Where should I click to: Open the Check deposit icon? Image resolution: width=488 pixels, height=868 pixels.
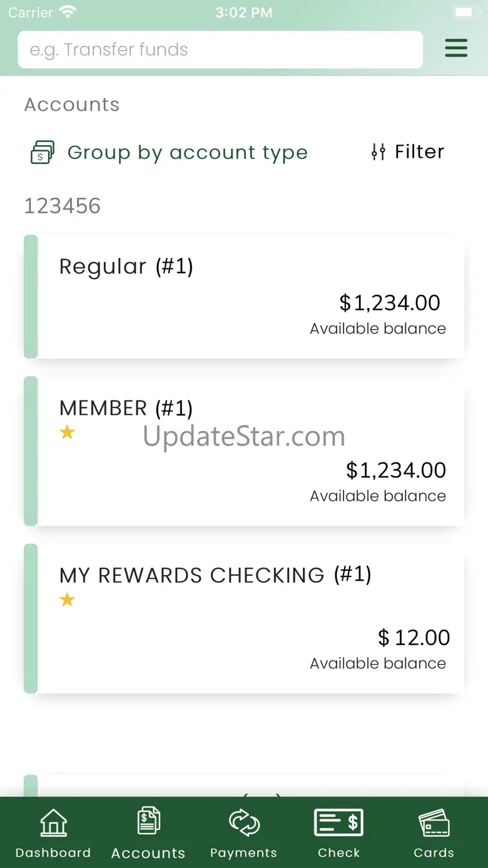click(x=338, y=822)
